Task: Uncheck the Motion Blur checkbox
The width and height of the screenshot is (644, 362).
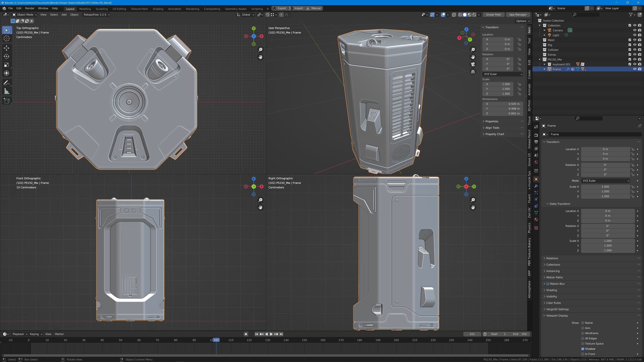Action: click(x=548, y=284)
